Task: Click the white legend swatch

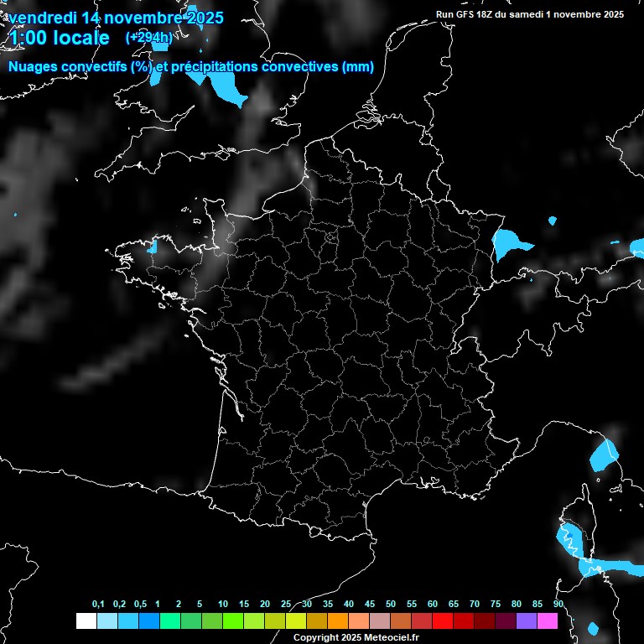Action: 86,621
